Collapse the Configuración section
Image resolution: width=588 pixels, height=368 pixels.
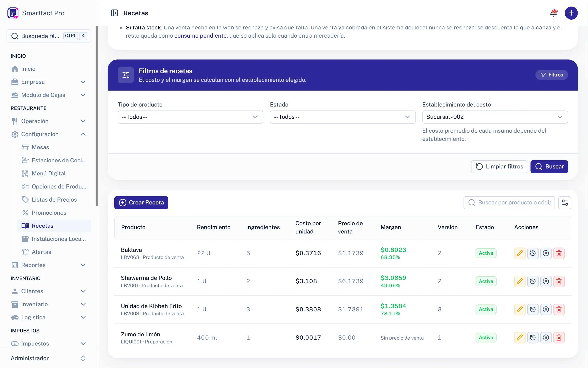point(49,134)
